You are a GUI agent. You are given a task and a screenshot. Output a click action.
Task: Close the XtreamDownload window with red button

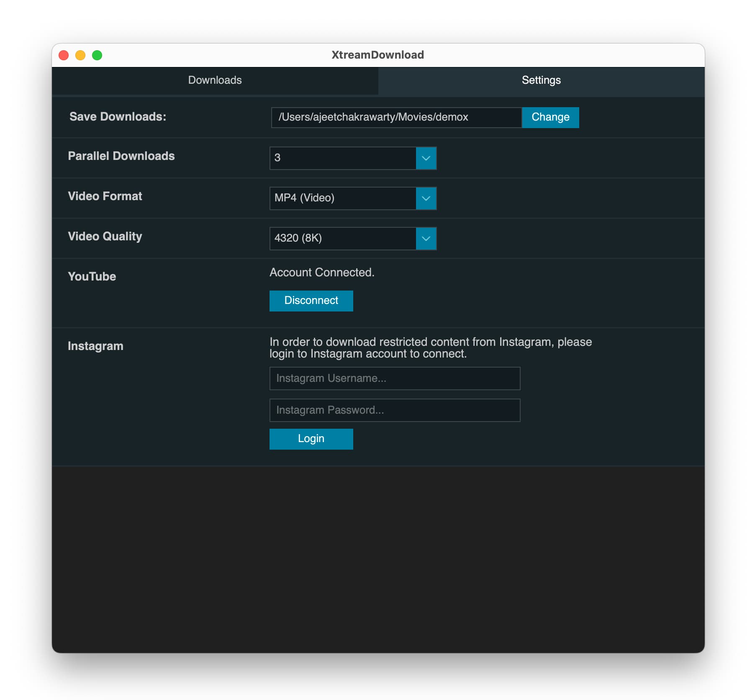[64, 55]
